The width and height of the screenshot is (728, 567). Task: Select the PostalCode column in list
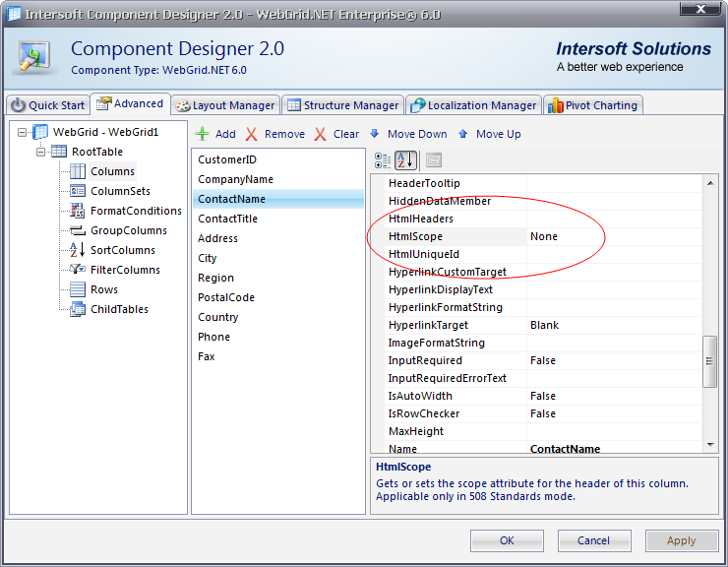[x=278, y=297]
